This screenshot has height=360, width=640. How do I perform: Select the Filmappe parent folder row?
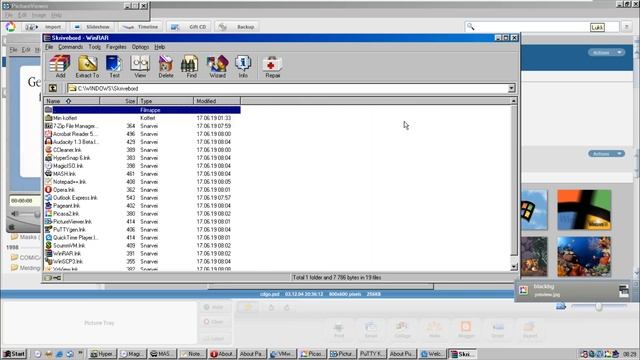(142, 110)
